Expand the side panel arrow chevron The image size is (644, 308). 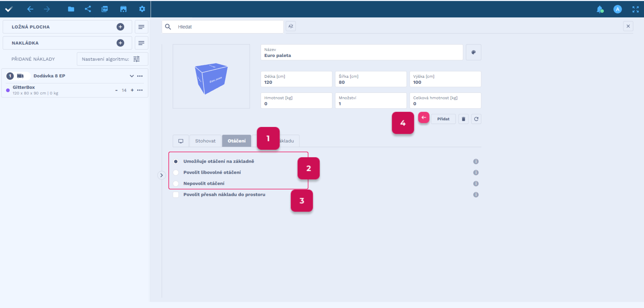coord(162,175)
